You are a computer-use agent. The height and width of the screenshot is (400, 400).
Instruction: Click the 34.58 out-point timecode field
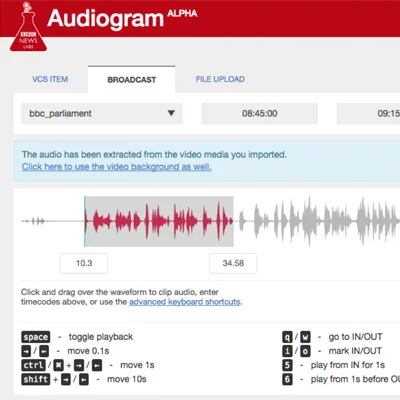[233, 263]
